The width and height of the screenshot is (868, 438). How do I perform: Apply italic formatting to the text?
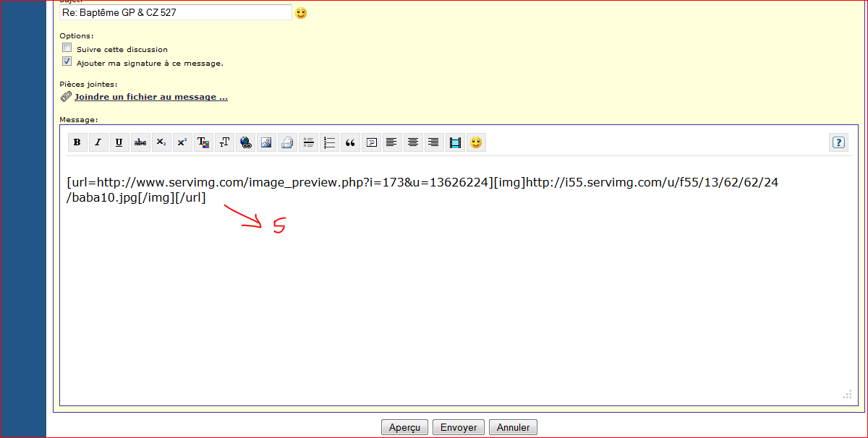coord(98,142)
